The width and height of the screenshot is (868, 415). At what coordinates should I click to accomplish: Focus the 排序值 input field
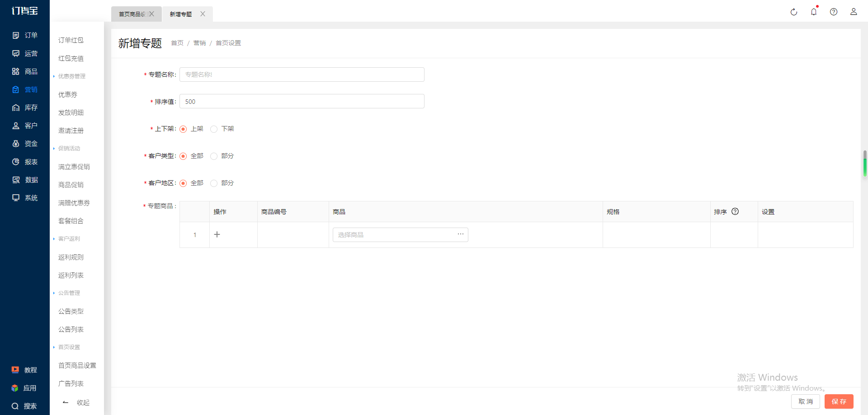pos(302,101)
